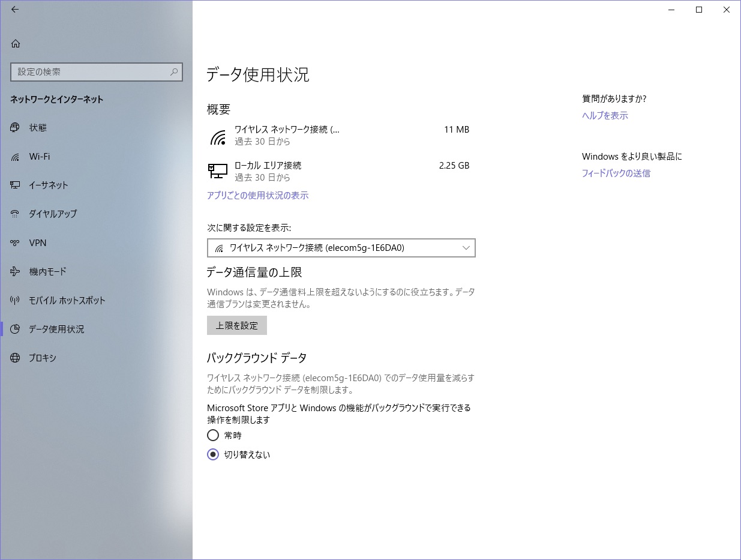Click the 機内モード airplane icon
This screenshot has width=741, height=560.
coord(16,272)
